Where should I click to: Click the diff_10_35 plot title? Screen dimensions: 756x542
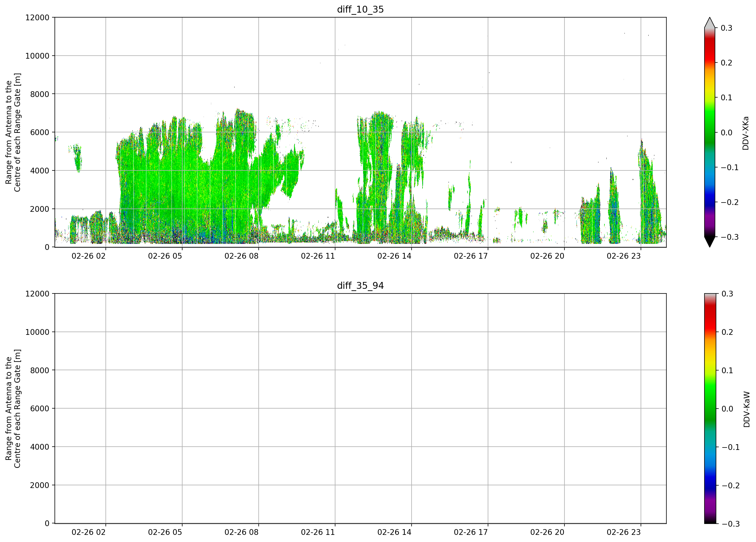point(360,9)
